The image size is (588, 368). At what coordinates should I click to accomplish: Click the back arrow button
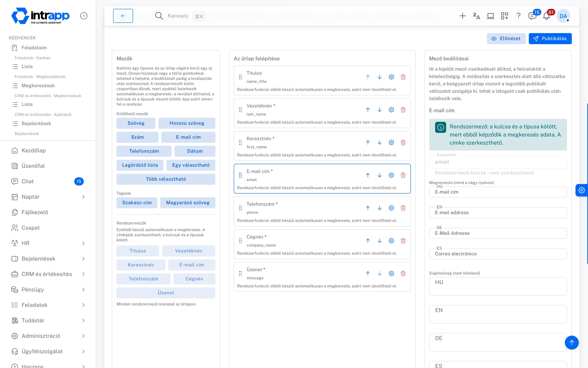coord(123,16)
